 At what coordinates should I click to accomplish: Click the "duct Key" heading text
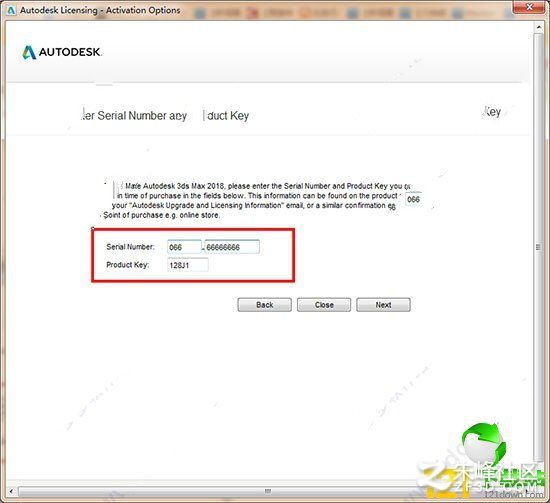pos(228,115)
